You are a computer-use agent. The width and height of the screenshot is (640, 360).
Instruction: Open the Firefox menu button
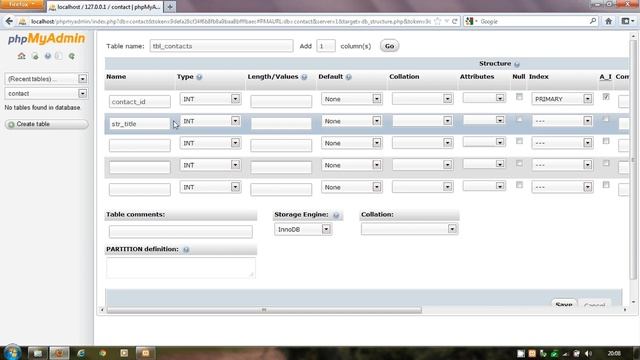point(22,4)
